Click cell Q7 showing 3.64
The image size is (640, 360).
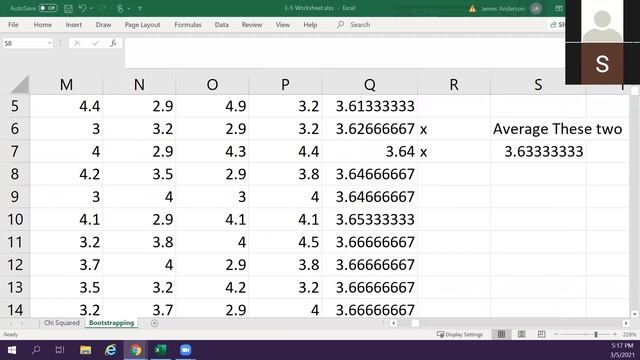click(370, 151)
